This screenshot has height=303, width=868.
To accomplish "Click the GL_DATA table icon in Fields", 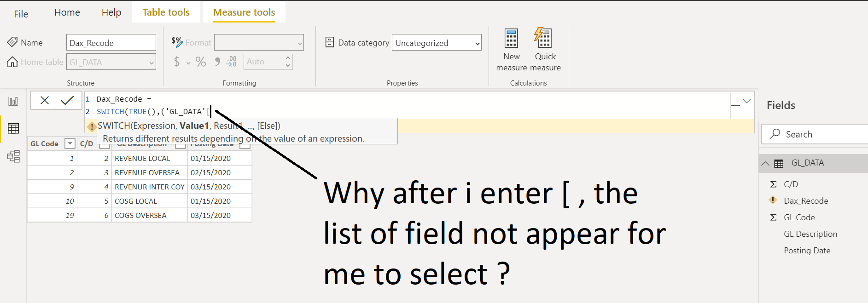I will [779, 163].
